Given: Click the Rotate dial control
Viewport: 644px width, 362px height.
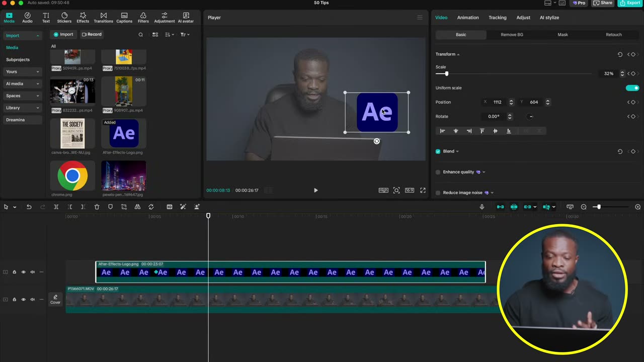Looking at the screenshot, I should tap(530, 117).
